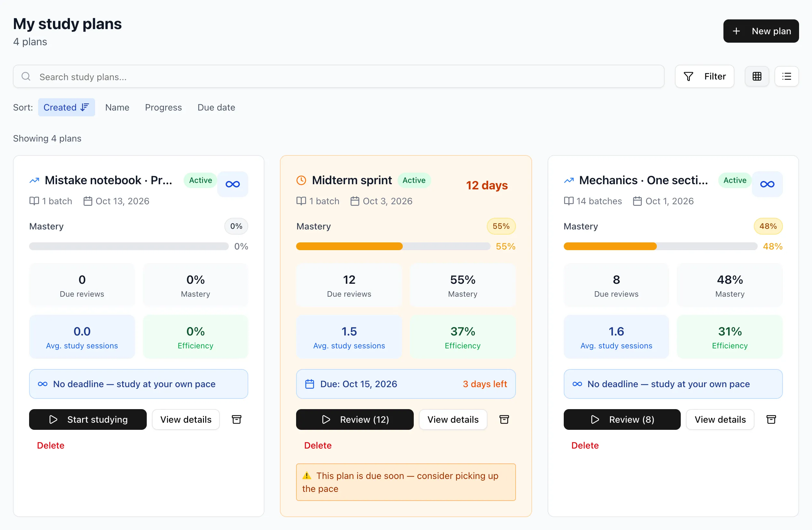
Task: Click infinity badge on Mechanics card
Action: click(767, 184)
